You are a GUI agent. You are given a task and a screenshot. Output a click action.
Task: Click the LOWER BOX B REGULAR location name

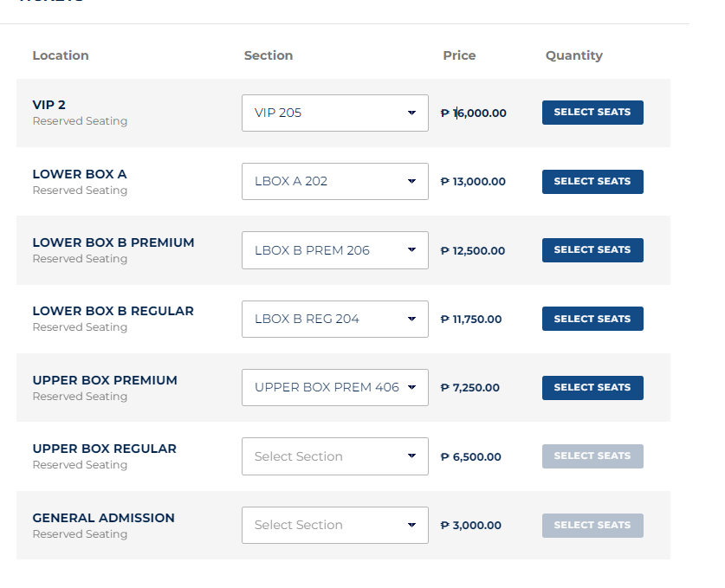[113, 311]
